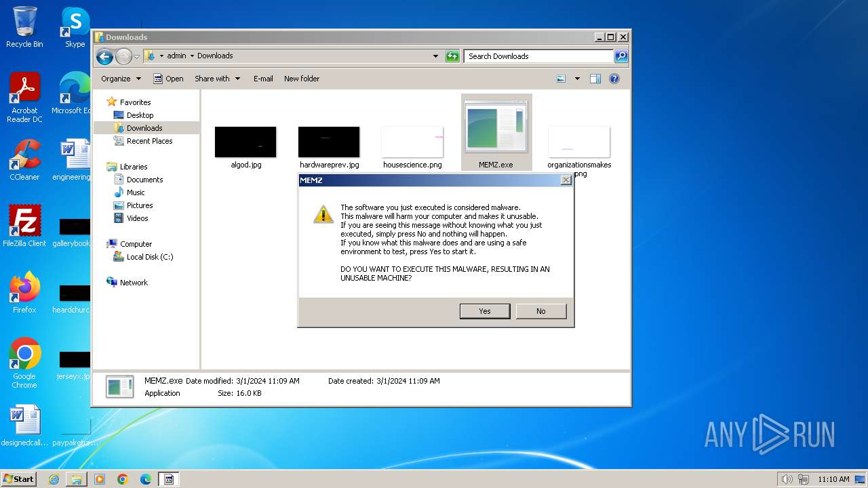Toggle the preview pane button
This screenshot has width=868, height=488.
(x=595, y=79)
